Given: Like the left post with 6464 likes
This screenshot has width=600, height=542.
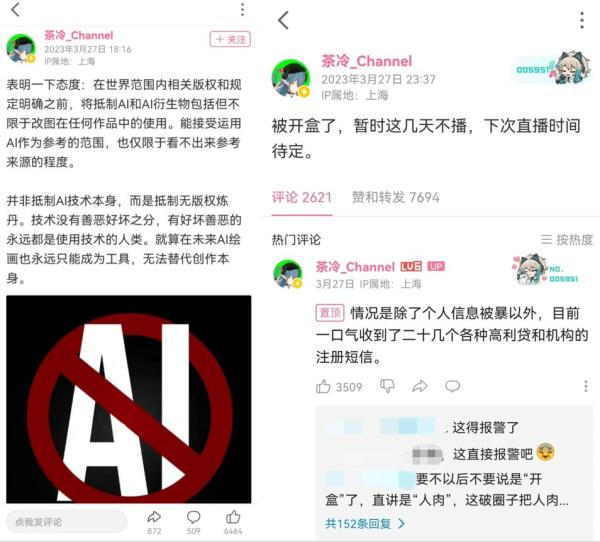Looking at the screenshot, I should (x=233, y=517).
